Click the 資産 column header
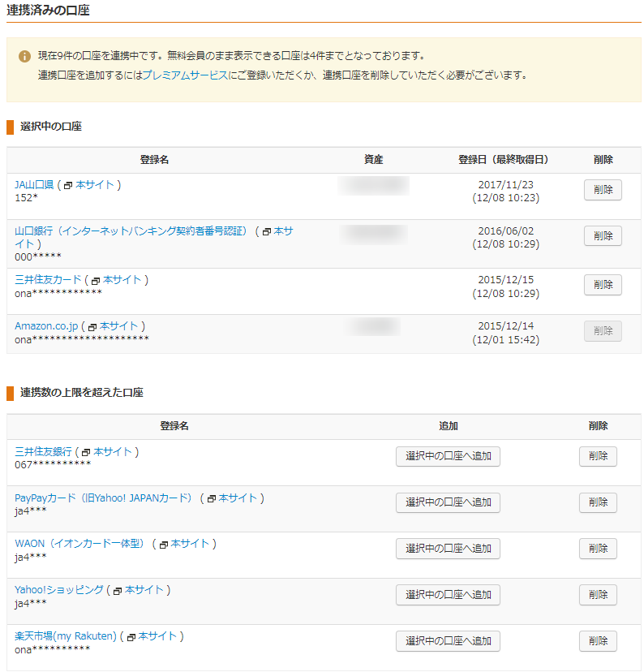This screenshot has width=644, height=672. click(373, 160)
